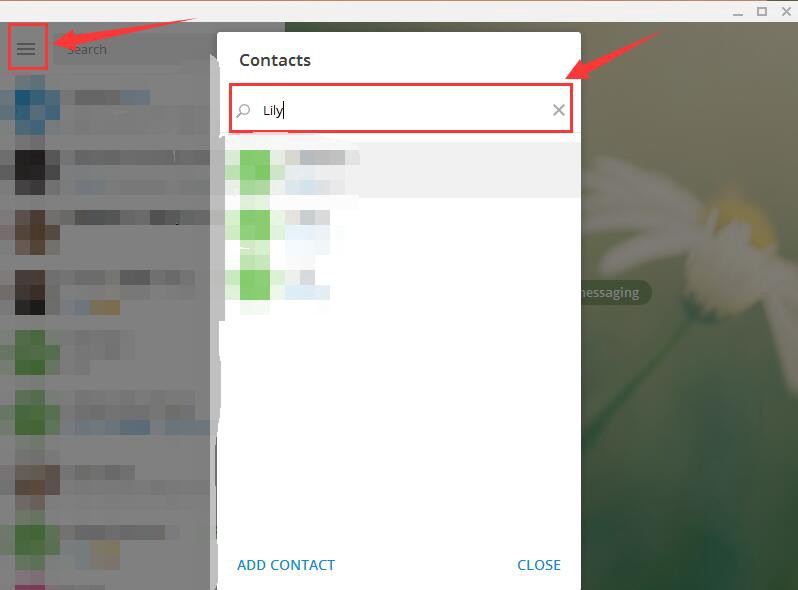The image size is (798, 590).
Task: Click CLOSE to dismiss the Contacts dialog
Action: pos(538,565)
